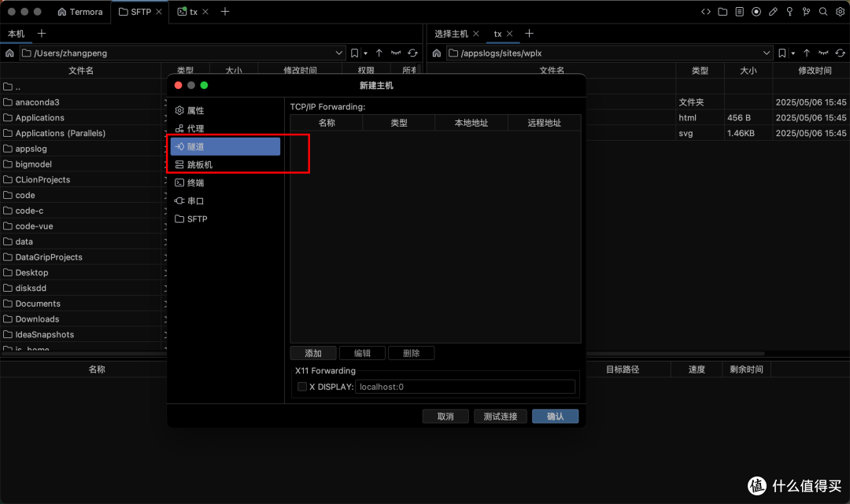Select the 选择主机 tab
Viewport: 850px width, 504px height.
pos(451,34)
